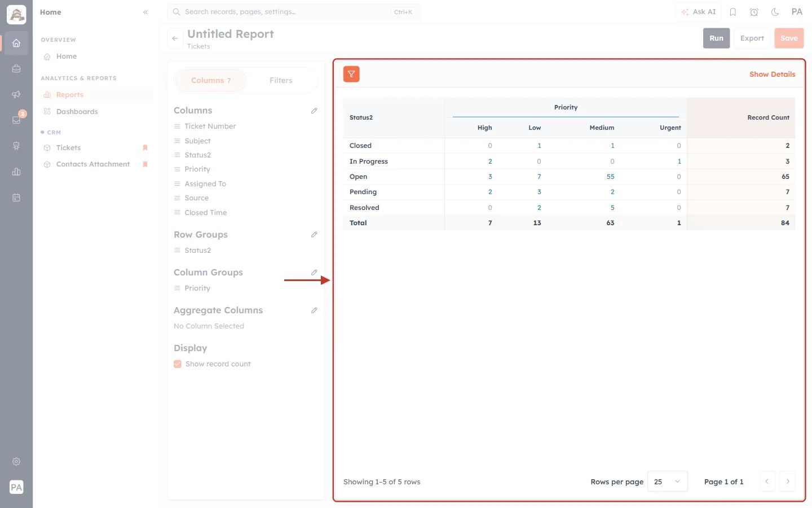Save the report with the Save button
The image size is (812, 508).
tap(789, 38)
